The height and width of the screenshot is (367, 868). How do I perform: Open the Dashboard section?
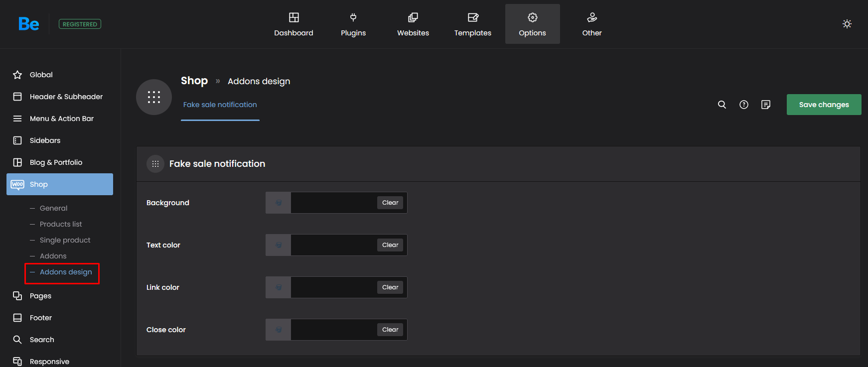293,24
